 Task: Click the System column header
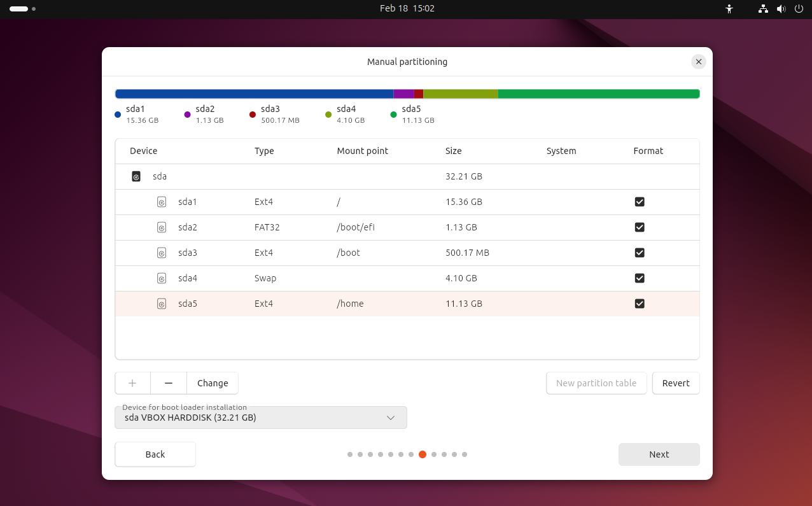pos(561,151)
